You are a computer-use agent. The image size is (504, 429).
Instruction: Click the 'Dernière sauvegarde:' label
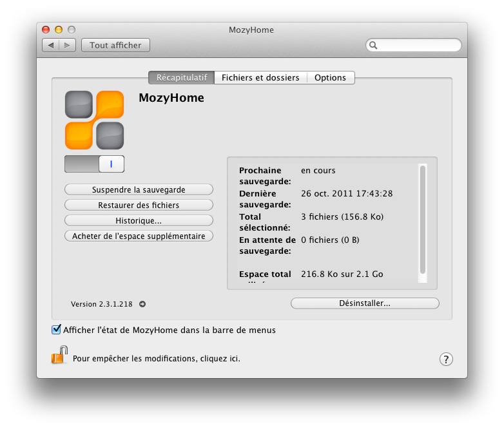[x=265, y=199]
